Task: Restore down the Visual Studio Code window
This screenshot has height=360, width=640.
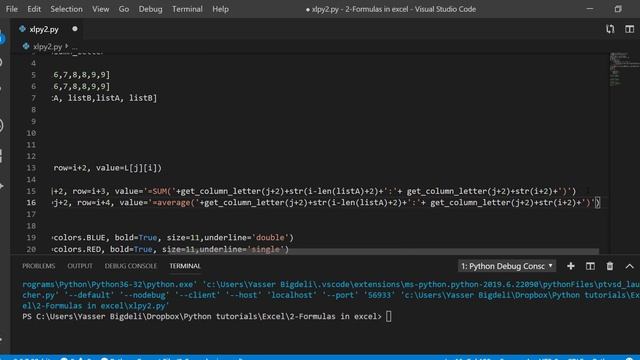Action: (x=618, y=9)
